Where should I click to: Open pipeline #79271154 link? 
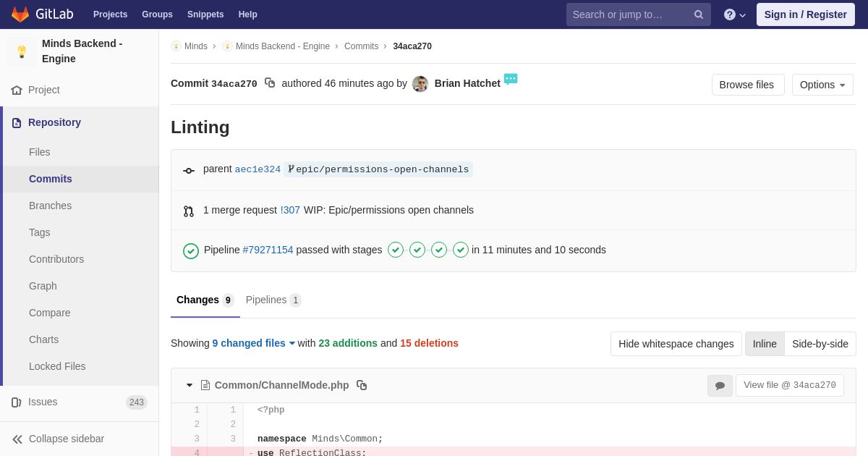pos(268,250)
